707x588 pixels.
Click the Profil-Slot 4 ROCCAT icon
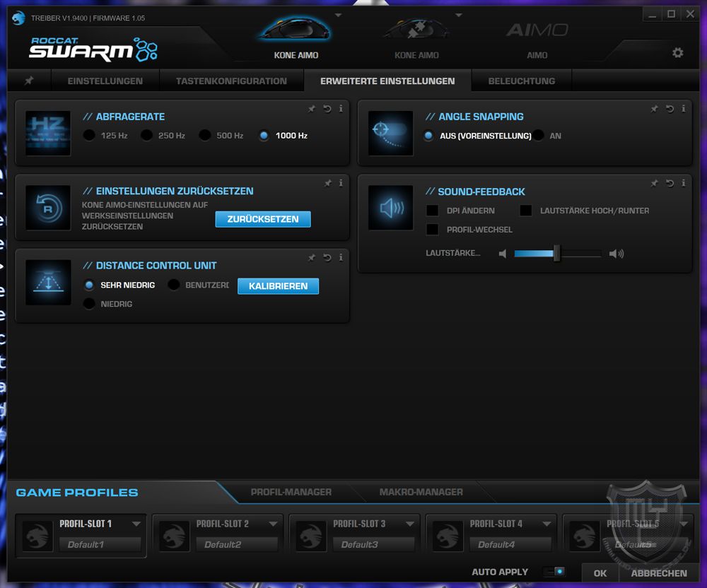point(448,536)
